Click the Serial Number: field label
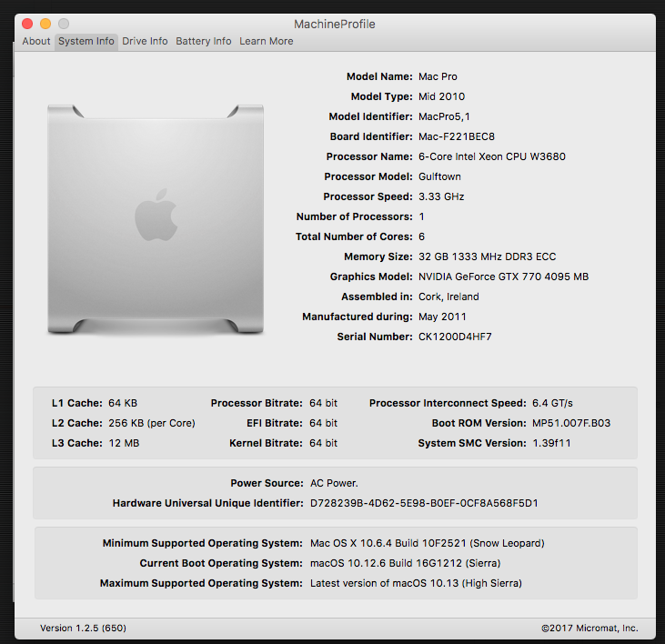The image size is (665, 644). click(375, 337)
